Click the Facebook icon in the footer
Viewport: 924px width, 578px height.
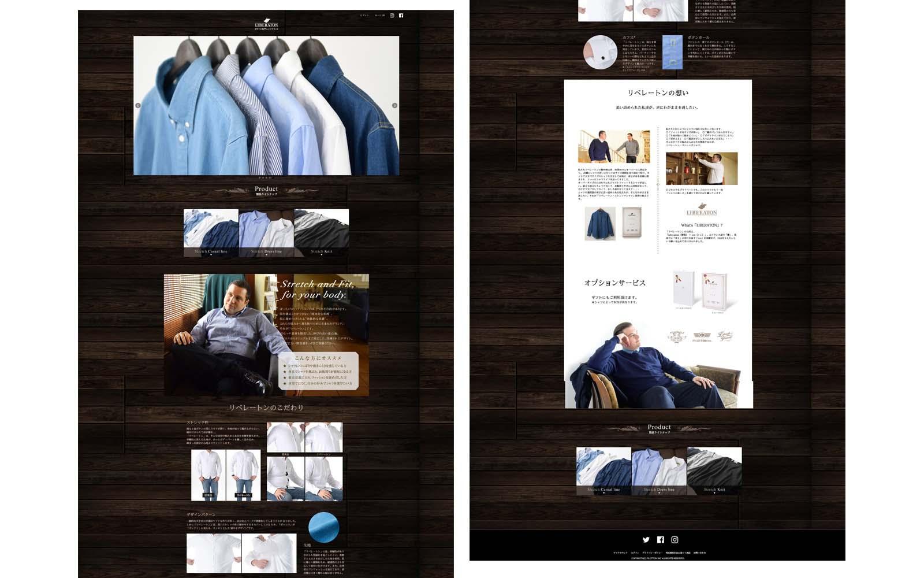pyautogui.click(x=660, y=540)
